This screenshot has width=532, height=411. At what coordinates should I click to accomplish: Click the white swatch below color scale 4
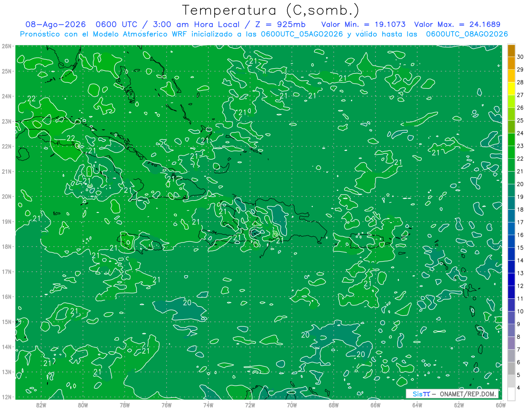tap(511, 394)
